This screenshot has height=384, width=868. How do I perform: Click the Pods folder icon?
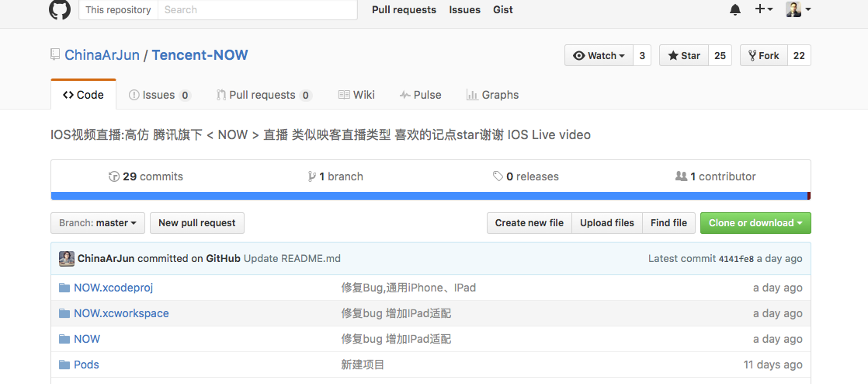[64, 364]
